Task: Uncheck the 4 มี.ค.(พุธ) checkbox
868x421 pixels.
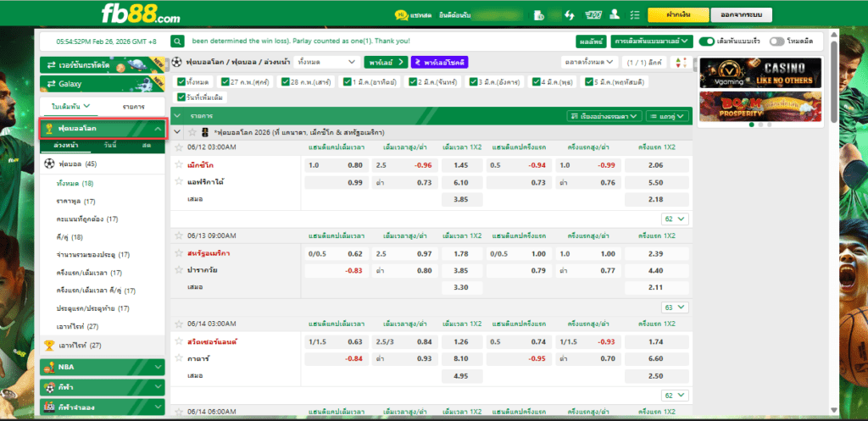Action: pos(537,82)
